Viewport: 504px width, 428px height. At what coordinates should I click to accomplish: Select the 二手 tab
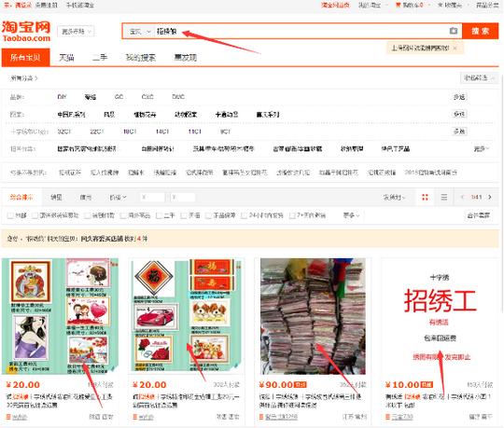click(100, 58)
